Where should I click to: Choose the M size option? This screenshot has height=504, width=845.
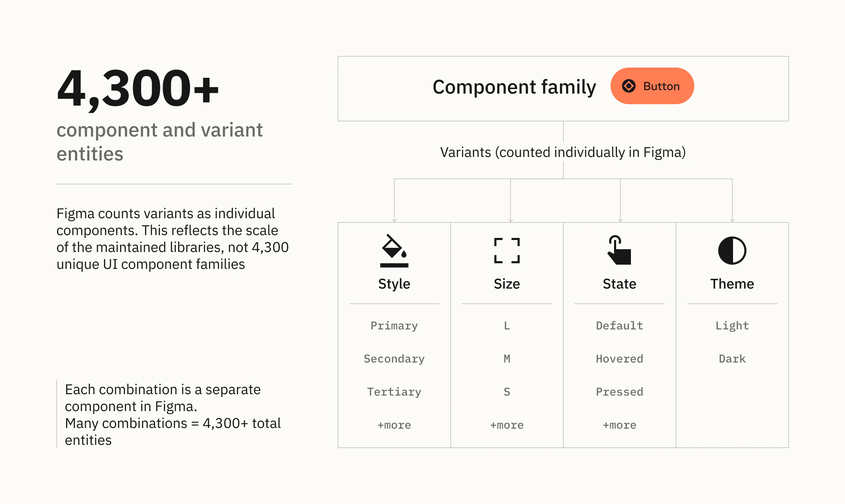pyautogui.click(x=507, y=359)
